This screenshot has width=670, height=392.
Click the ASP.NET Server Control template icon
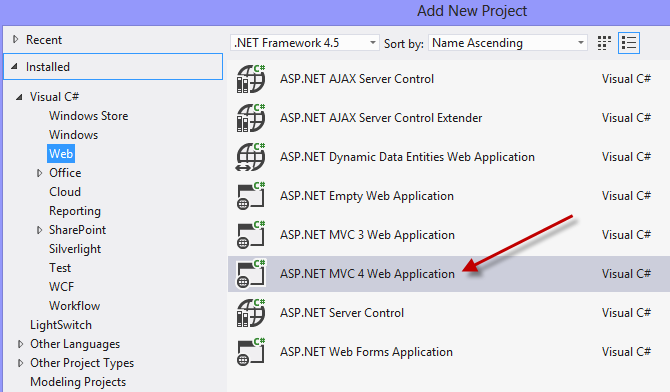[x=251, y=313]
